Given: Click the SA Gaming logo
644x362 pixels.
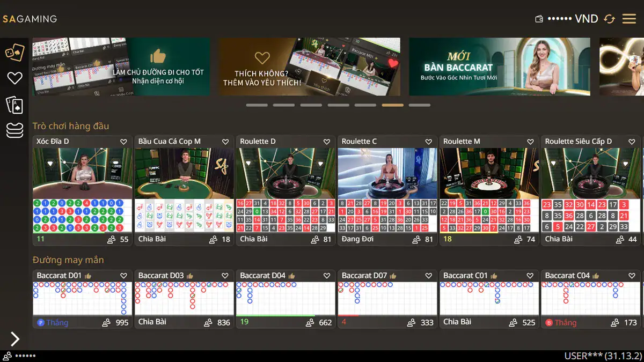Looking at the screenshot, I should (30, 19).
